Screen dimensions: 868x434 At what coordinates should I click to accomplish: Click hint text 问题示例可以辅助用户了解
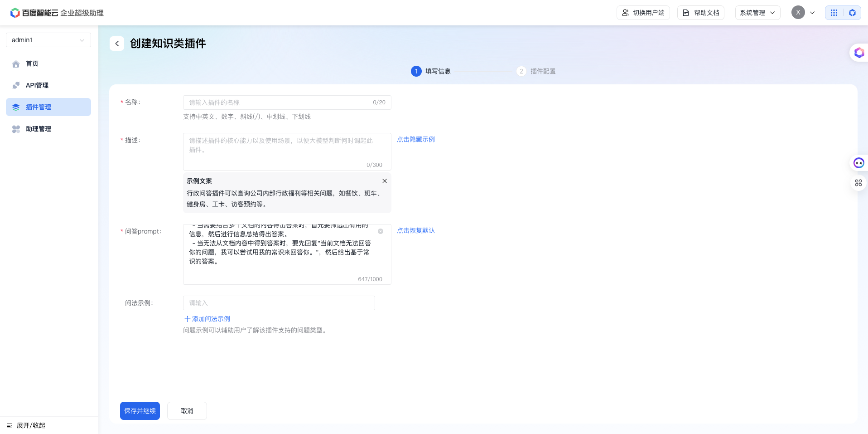point(256,330)
